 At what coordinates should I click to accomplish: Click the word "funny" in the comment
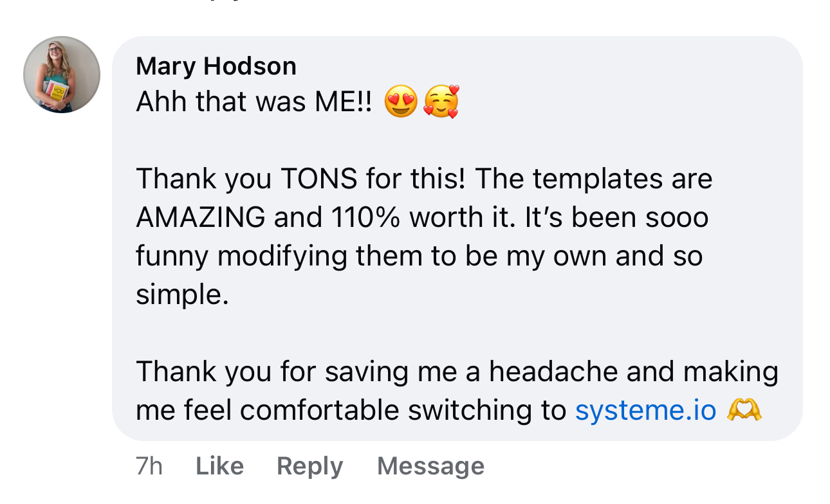[x=172, y=256]
